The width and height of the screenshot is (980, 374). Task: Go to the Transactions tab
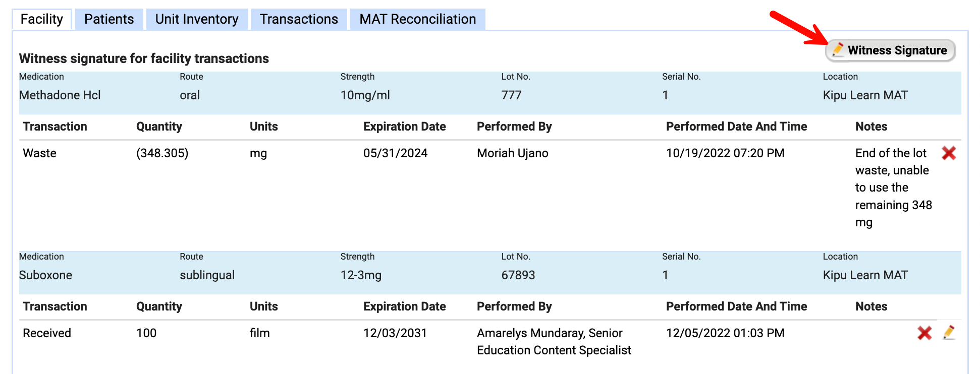click(x=299, y=19)
